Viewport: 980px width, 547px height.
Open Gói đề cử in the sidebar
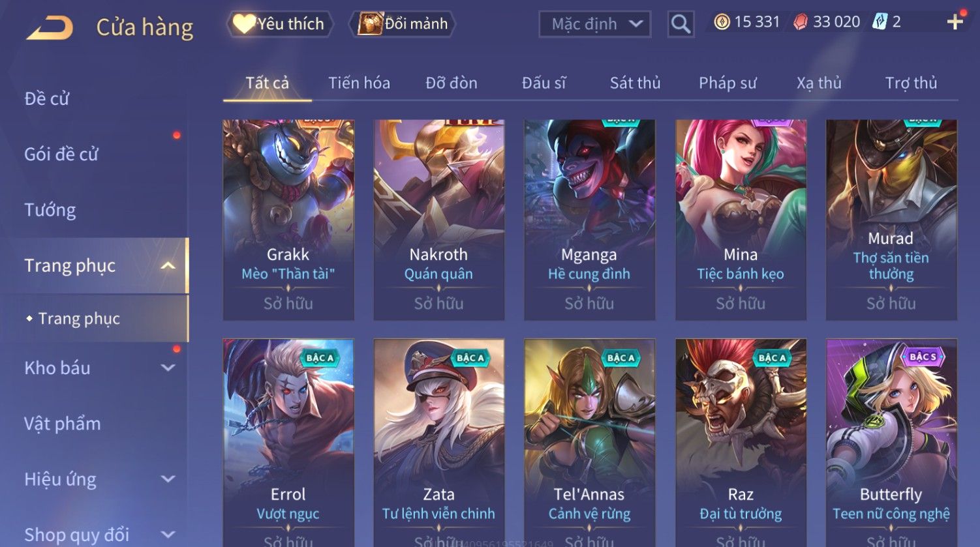(61, 155)
